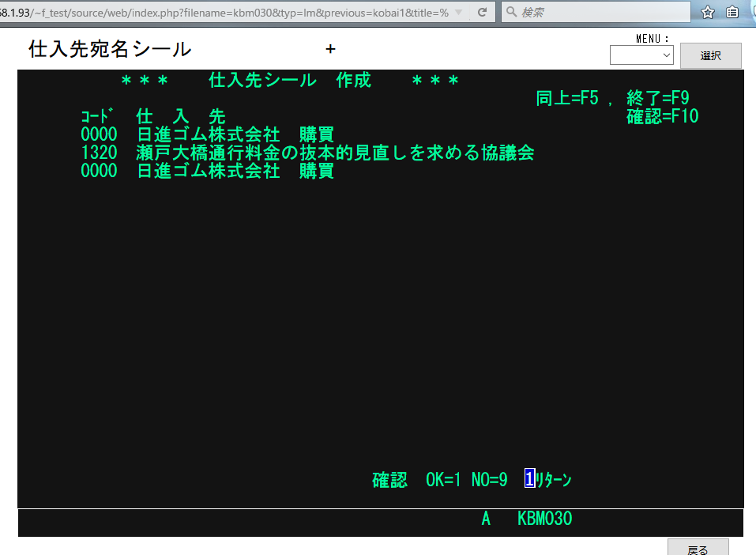Click the 仕入先宛名シール page title
Viewport: 756px width, 555px height.
tap(110, 49)
